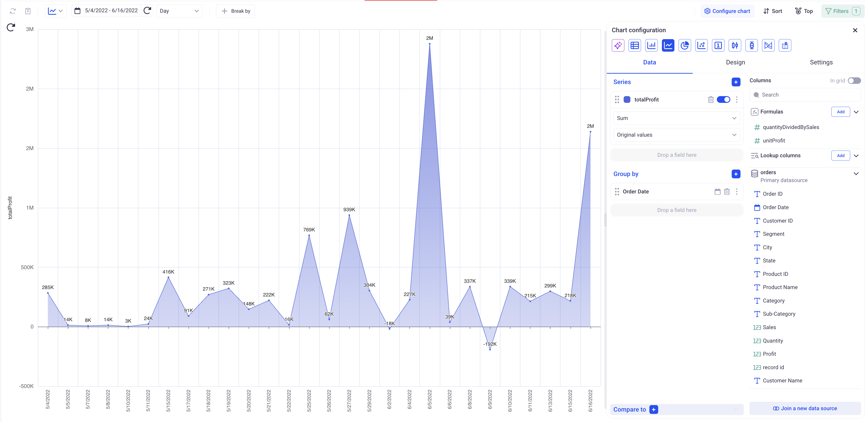The image size is (868, 422).
Task: Open the chart type dropdown in toolbar
Action: click(x=56, y=11)
